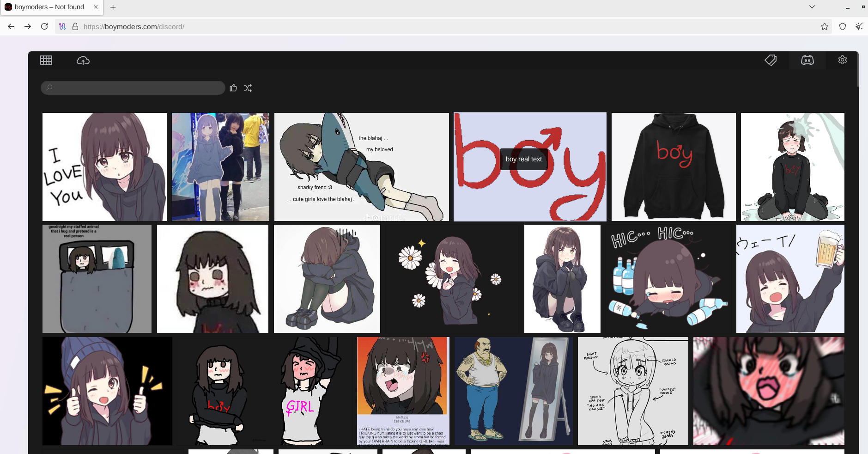Click the cloud upload icon

[83, 61]
